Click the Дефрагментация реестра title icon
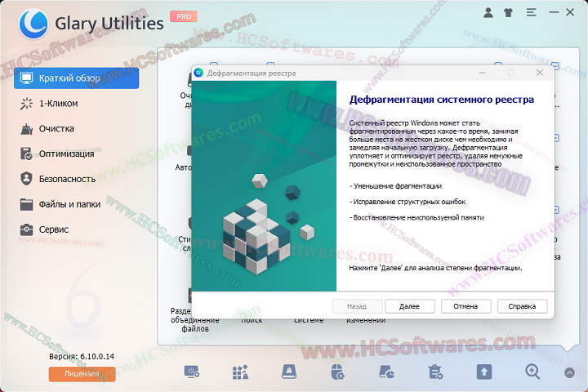 tap(198, 73)
